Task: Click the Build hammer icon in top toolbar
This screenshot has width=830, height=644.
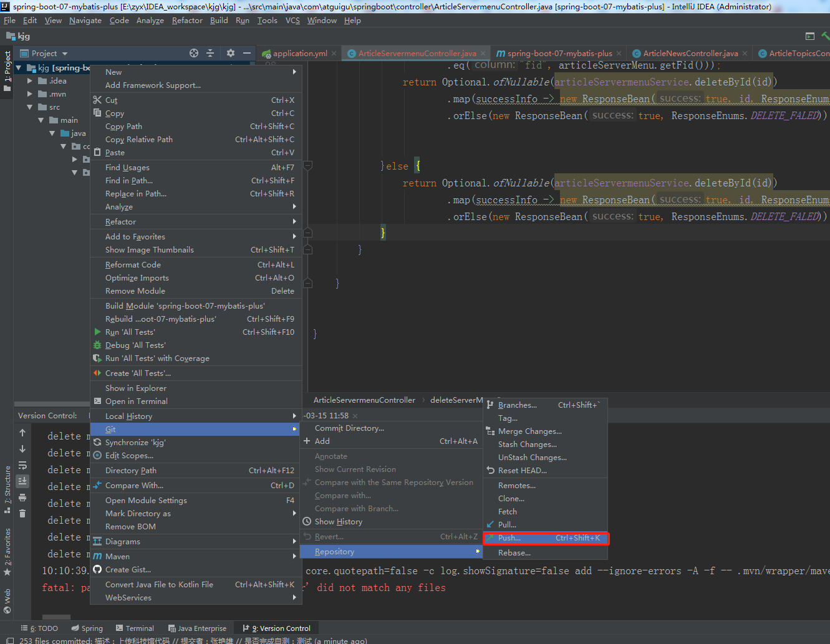Action: pyautogui.click(x=825, y=36)
